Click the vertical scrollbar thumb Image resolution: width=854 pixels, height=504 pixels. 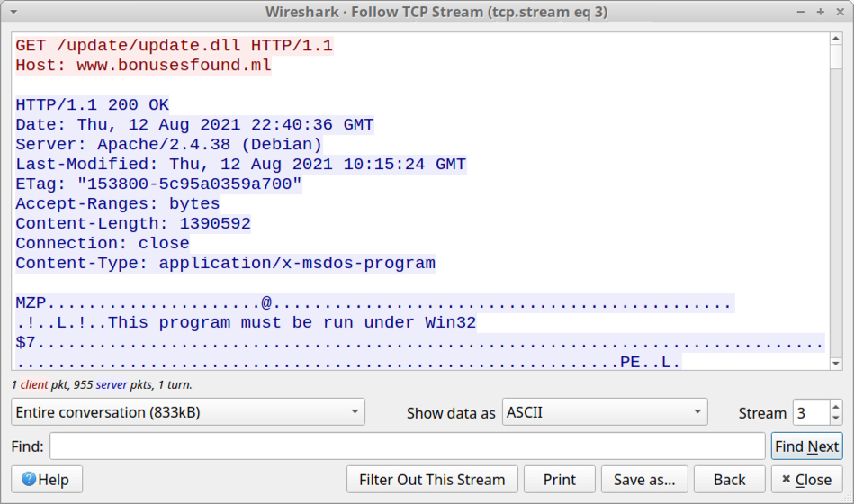(835, 56)
